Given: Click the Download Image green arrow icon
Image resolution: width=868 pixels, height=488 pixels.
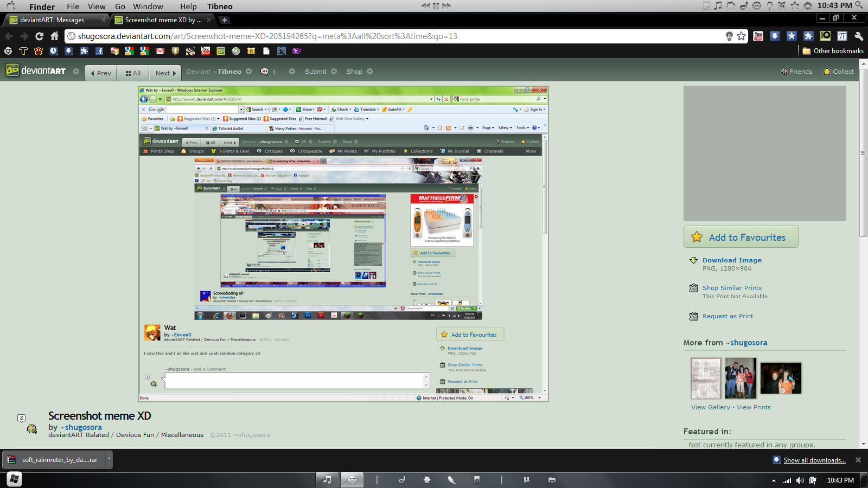Looking at the screenshot, I should 693,260.
